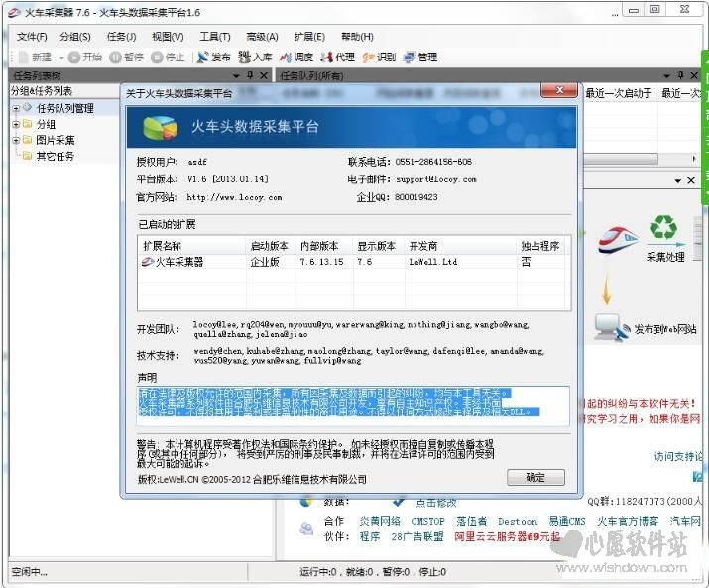Click the pie chart logo in the about dialog
This screenshot has width=709, height=588.
point(160,127)
